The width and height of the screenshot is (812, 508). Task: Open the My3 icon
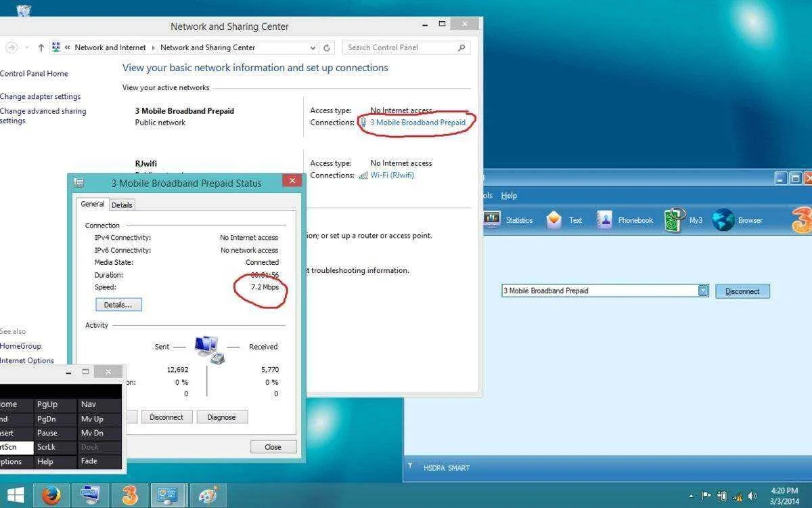pos(675,220)
